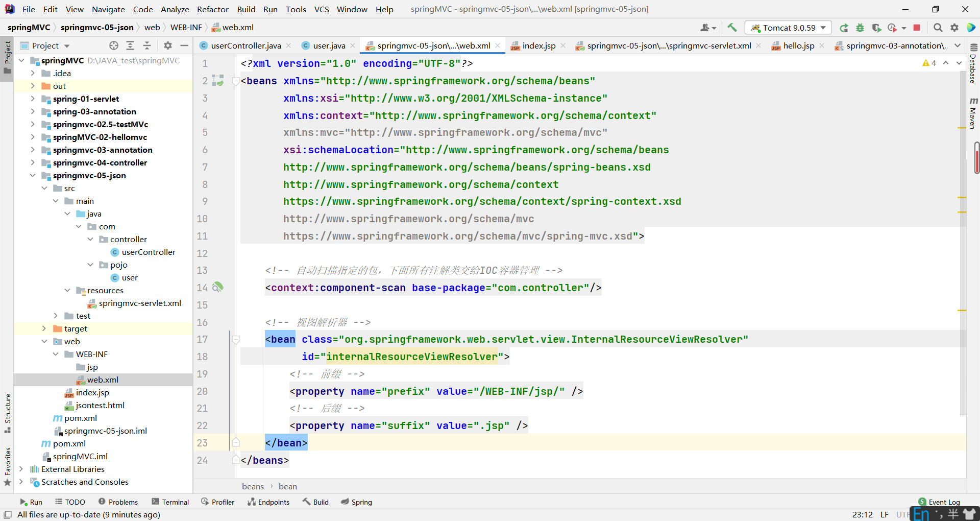The image size is (980, 521).
Task: Open the Event Log
Action: point(939,502)
